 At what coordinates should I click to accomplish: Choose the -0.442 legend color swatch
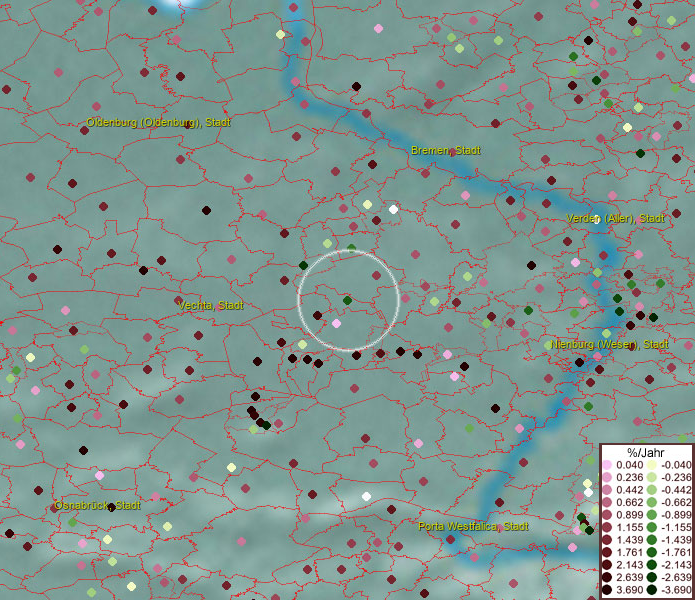[652, 490]
